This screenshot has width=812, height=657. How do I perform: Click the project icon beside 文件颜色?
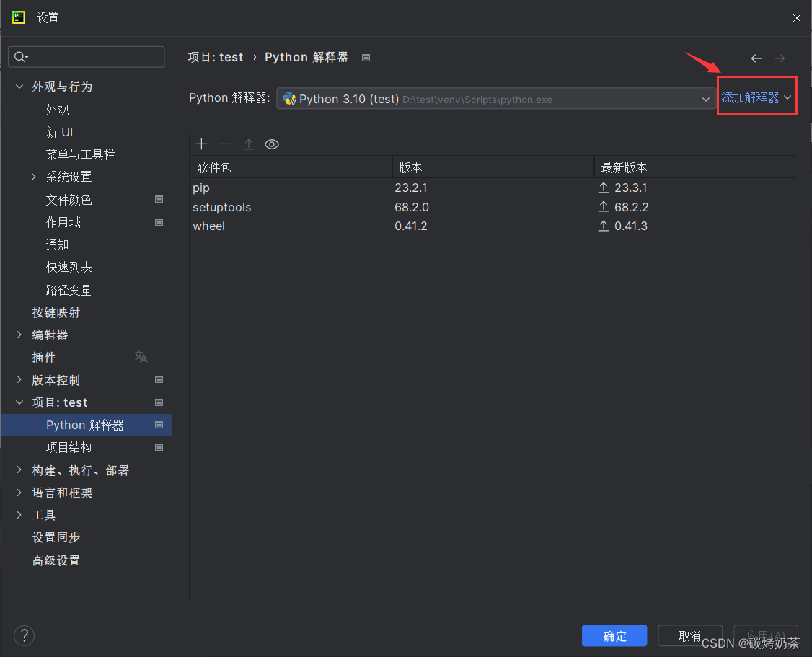pos(159,199)
